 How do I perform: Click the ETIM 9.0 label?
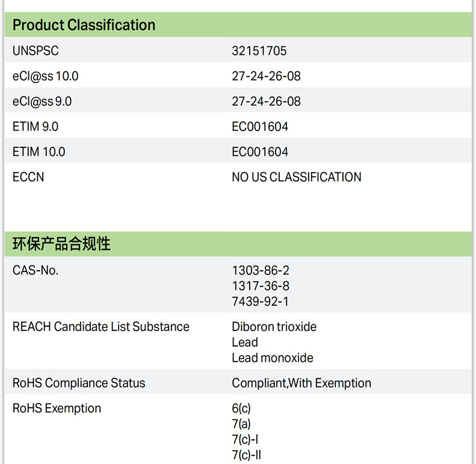pyautogui.click(x=36, y=127)
